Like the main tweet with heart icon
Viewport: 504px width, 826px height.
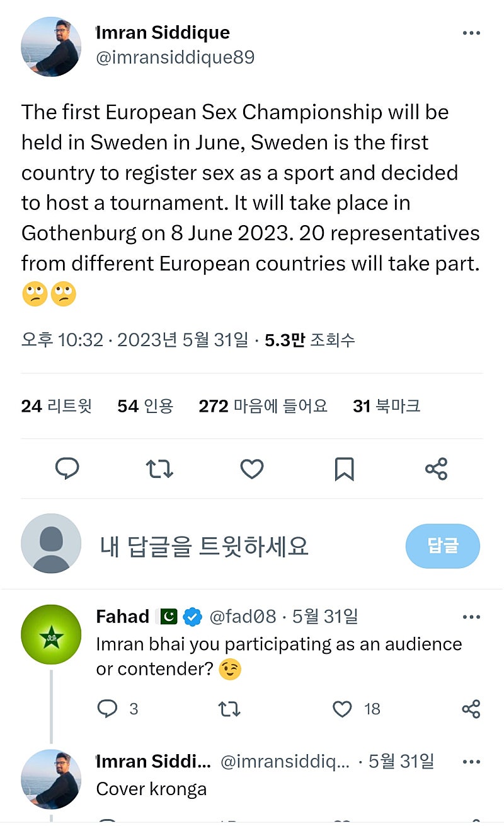tap(252, 469)
